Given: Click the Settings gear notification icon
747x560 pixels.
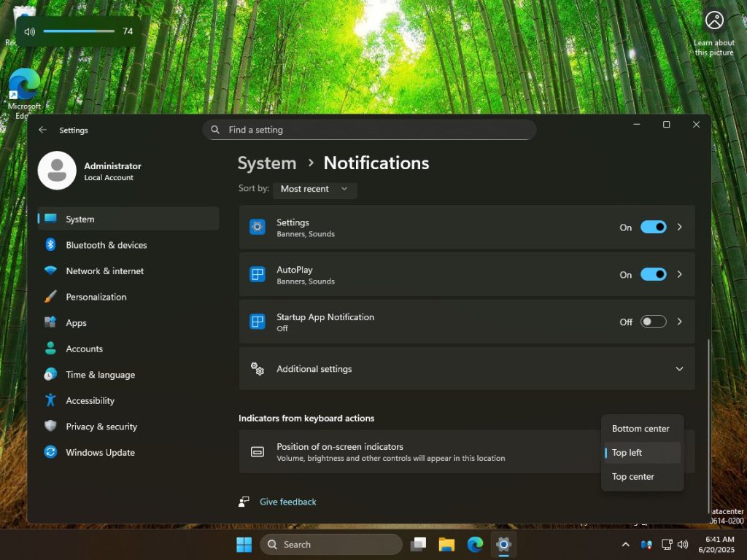Looking at the screenshot, I should tap(257, 227).
